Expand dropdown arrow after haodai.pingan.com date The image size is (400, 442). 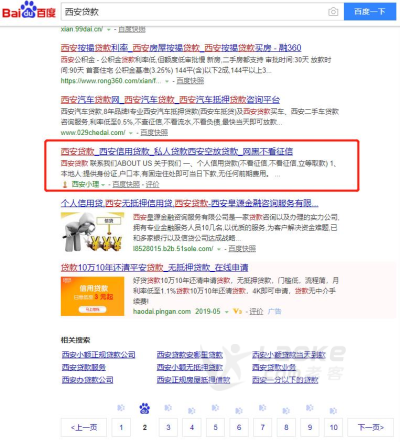227,312
